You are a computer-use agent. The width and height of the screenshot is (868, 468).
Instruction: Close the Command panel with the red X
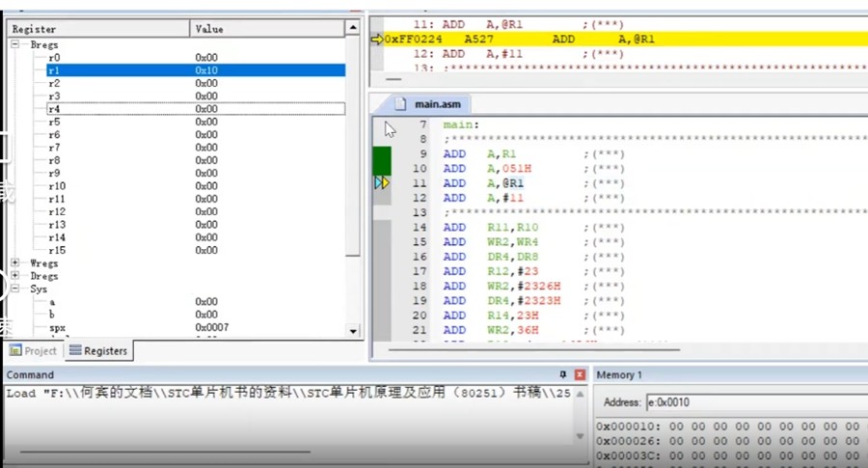tap(580, 374)
